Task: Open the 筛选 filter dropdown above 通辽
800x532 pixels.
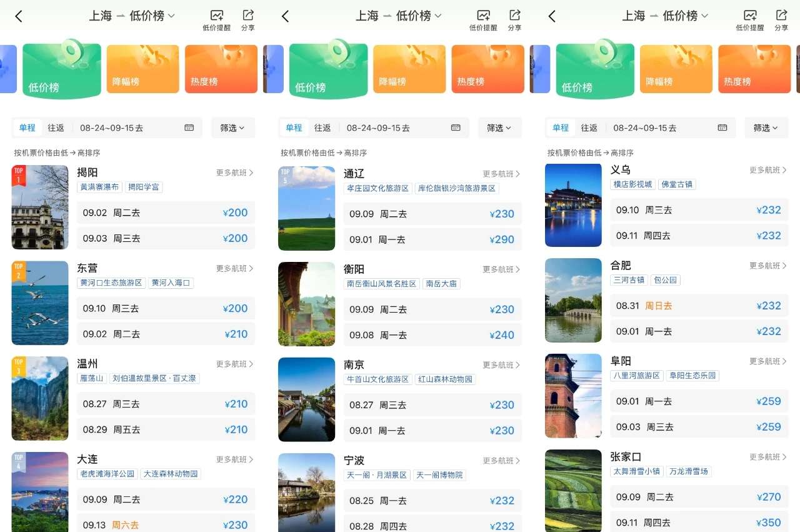Action: coord(500,128)
